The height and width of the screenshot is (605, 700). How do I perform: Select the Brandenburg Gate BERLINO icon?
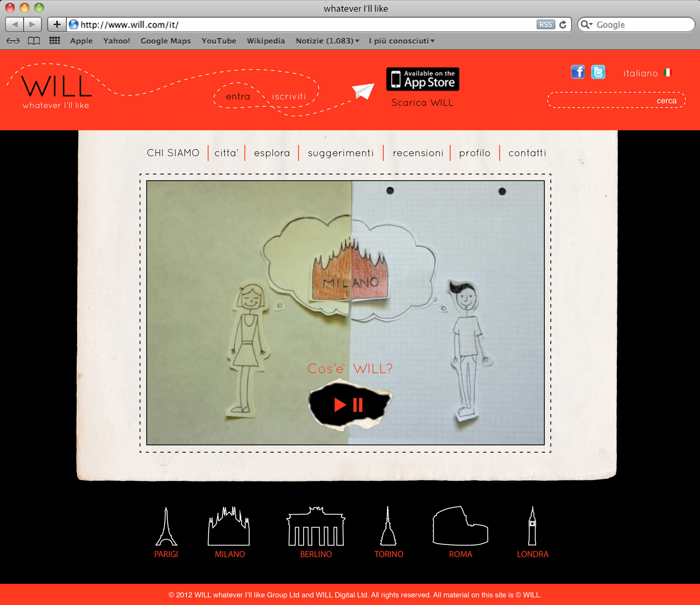click(x=316, y=526)
